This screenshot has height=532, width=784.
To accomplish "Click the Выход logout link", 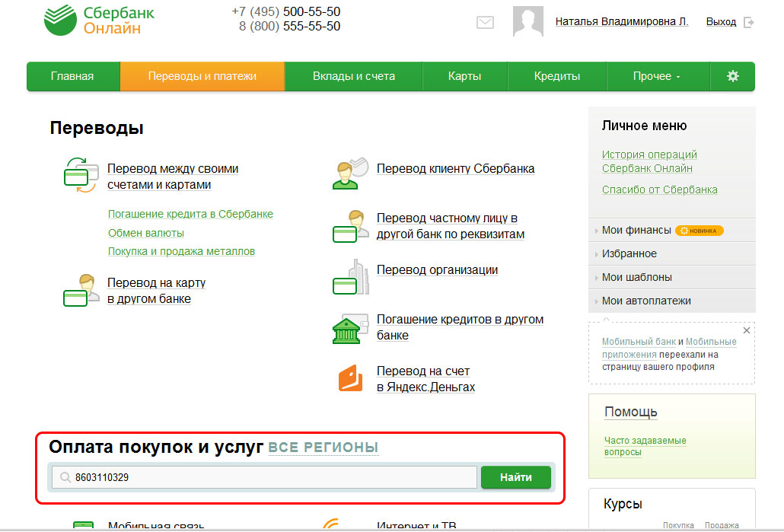I will (x=721, y=21).
